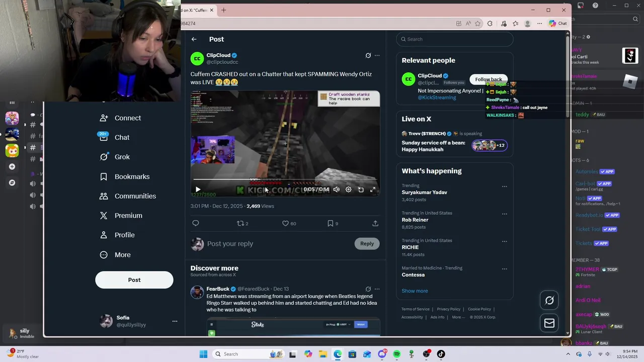Screen dimensions: 644x362
Task: Like the post with 60 likes
Action: (x=289, y=223)
